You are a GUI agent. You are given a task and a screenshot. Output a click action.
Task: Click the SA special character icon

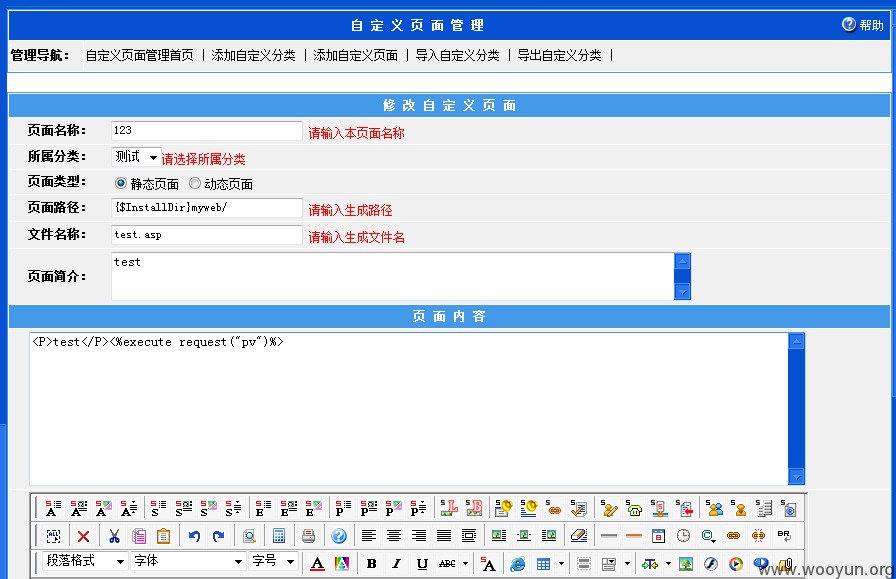tap(487, 564)
